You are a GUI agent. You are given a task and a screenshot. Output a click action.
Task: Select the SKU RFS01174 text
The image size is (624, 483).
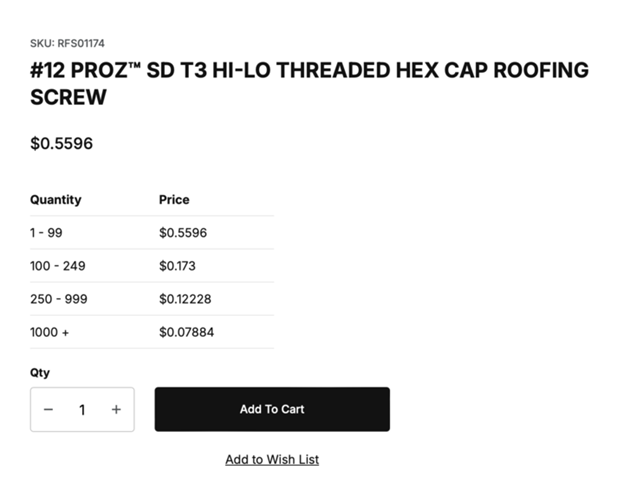pos(67,43)
